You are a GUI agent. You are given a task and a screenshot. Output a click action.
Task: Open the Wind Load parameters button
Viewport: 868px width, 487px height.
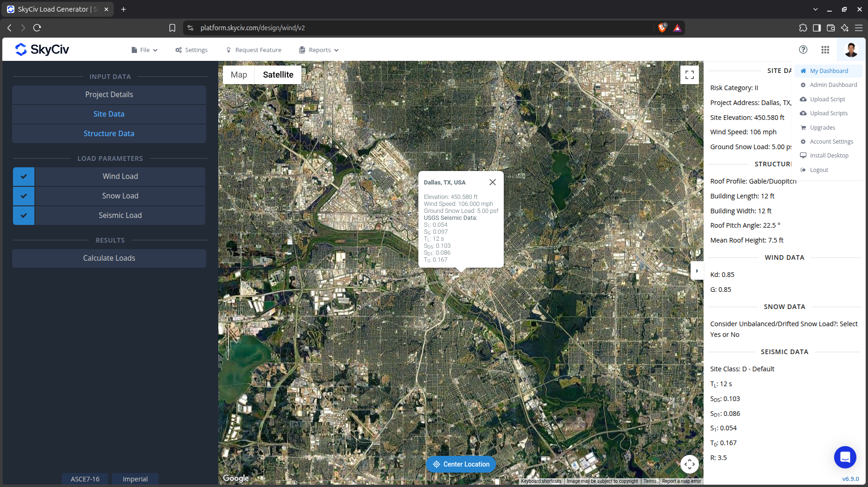[x=120, y=177]
